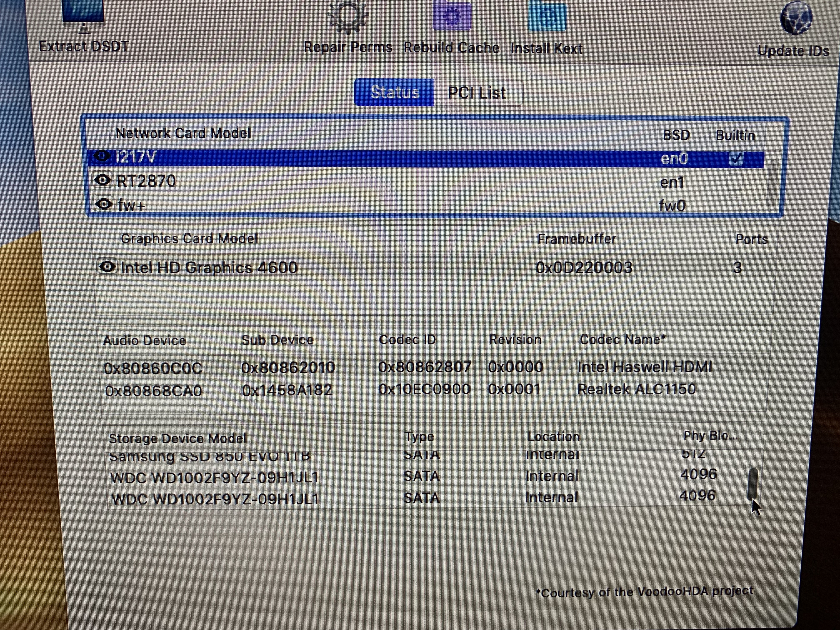Switch to the PCI List tab
The image size is (840, 630).
point(477,93)
